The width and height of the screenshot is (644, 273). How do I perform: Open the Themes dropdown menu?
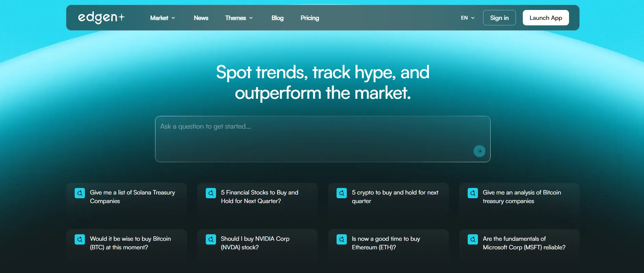pyautogui.click(x=239, y=18)
